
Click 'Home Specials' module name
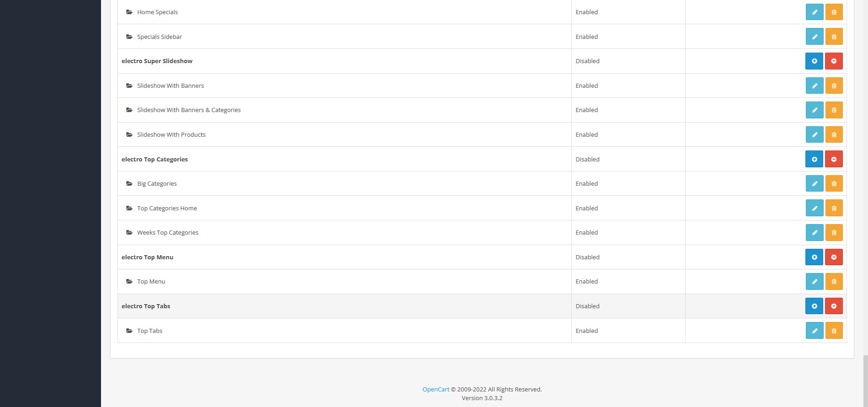click(157, 12)
